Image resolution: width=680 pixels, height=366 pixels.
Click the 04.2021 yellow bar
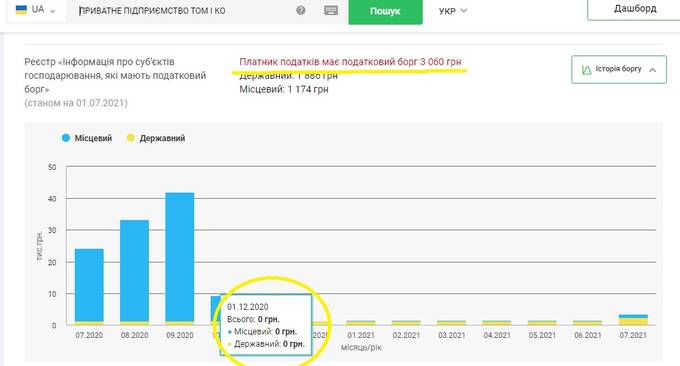[x=497, y=323]
